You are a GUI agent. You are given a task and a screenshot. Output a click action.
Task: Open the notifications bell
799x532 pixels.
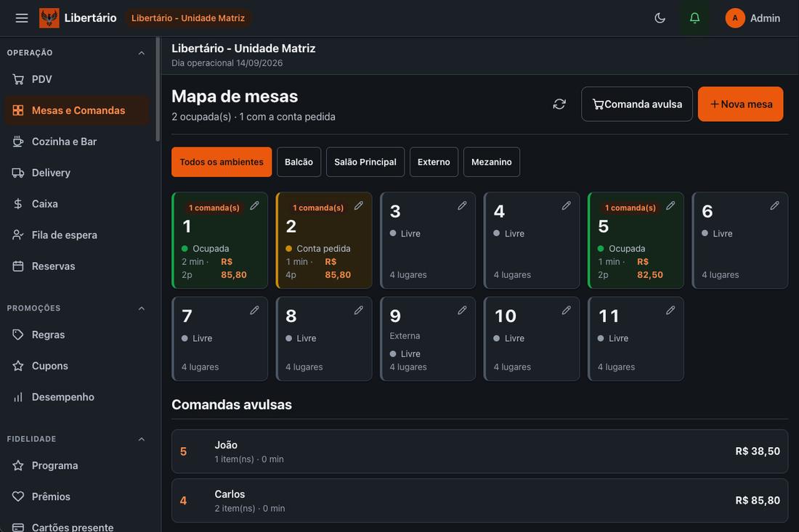[x=694, y=18]
